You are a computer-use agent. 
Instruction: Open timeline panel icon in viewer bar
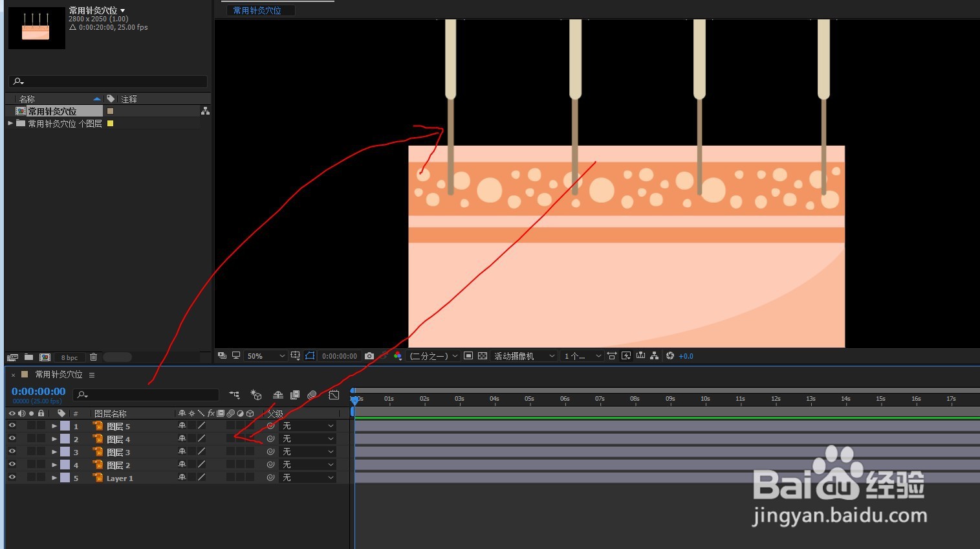(640, 355)
